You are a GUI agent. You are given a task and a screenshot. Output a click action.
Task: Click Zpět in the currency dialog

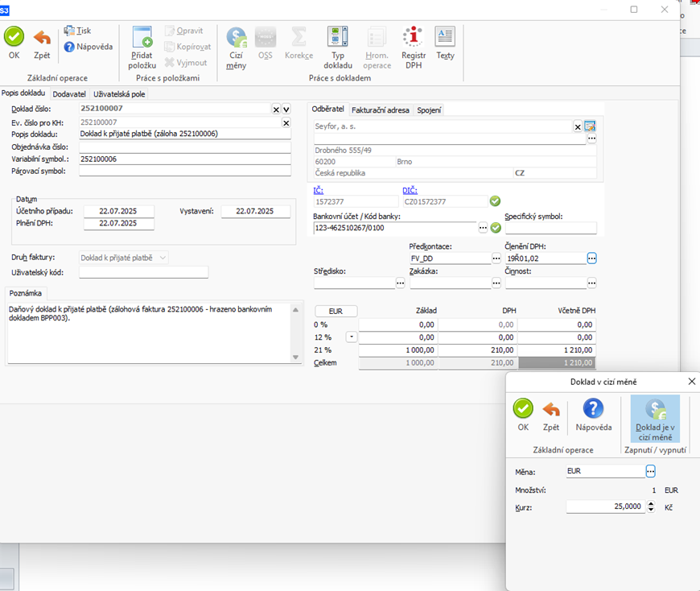coord(551,415)
